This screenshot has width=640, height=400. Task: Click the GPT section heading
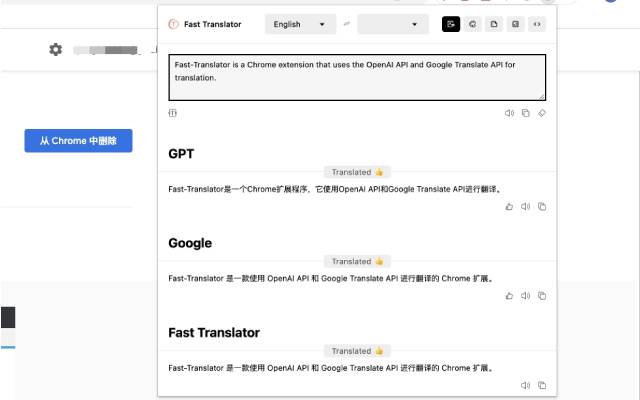(181, 154)
